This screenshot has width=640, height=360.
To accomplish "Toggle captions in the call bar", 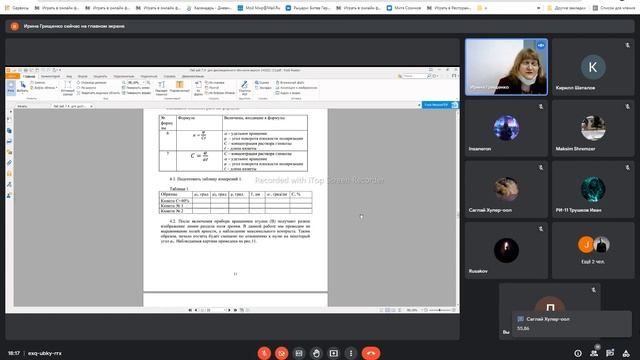I will (x=299, y=353).
